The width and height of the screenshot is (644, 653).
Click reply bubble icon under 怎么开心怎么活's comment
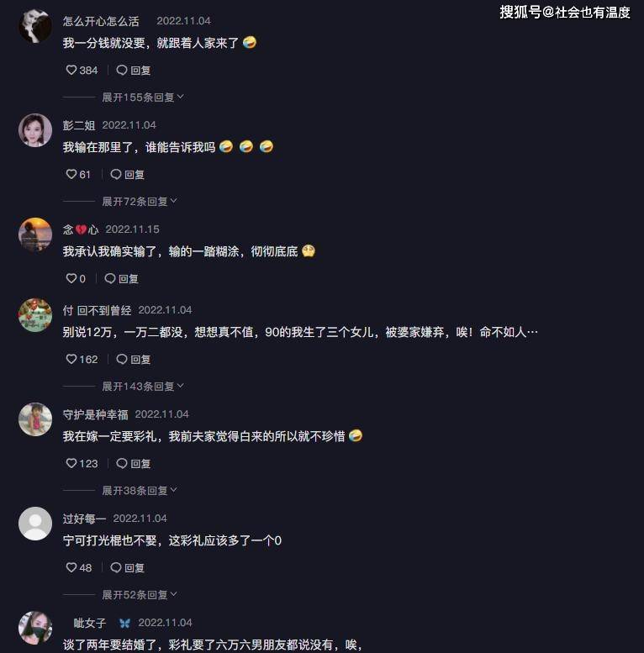122,70
